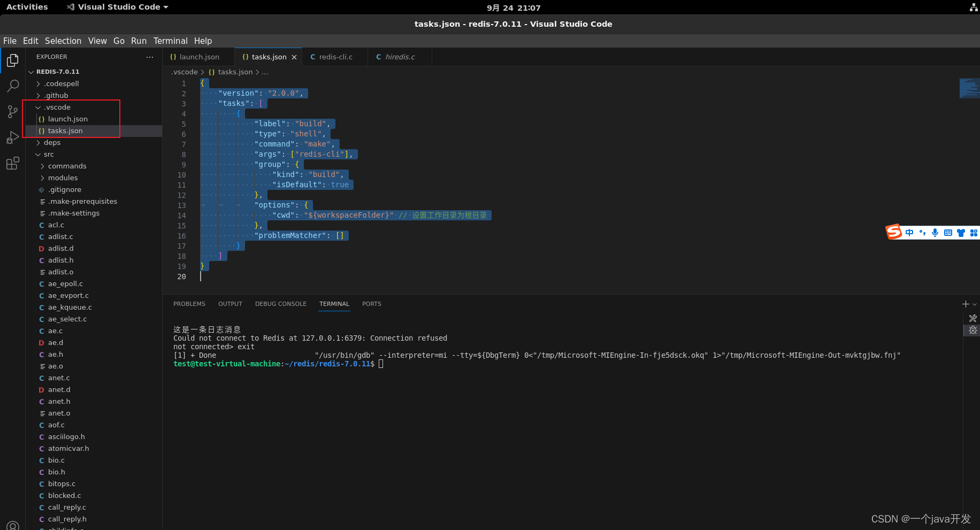The width and height of the screenshot is (980, 530).
Task: Open the Explorer view in the activity bar
Action: (12, 60)
